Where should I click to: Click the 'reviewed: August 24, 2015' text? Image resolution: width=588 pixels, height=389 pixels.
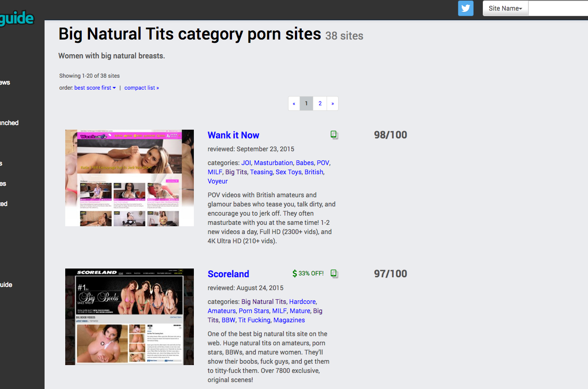pyautogui.click(x=245, y=288)
